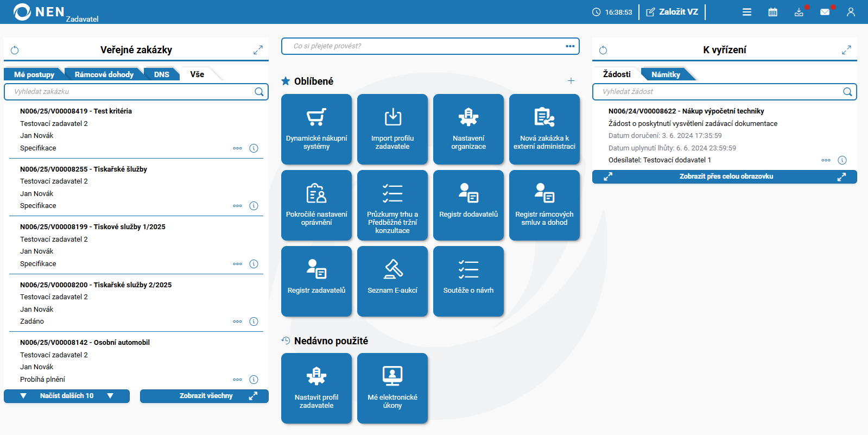This screenshot has height=435, width=868.
Task: Open the Seznam E-aukcí tile
Action: tap(392, 281)
